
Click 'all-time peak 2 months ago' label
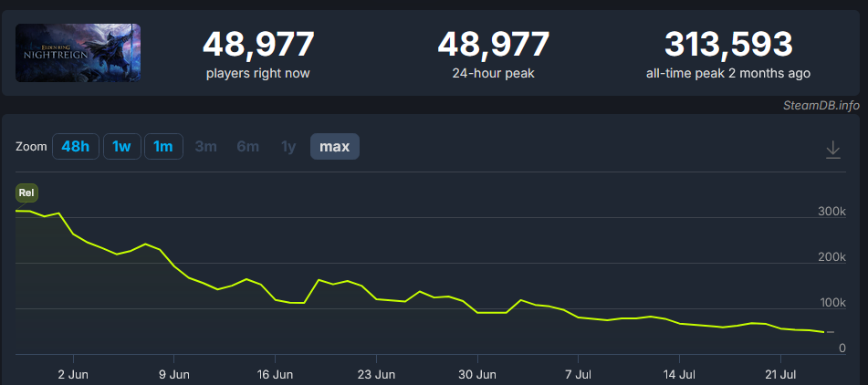pyautogui.click(x=728, y=73)
